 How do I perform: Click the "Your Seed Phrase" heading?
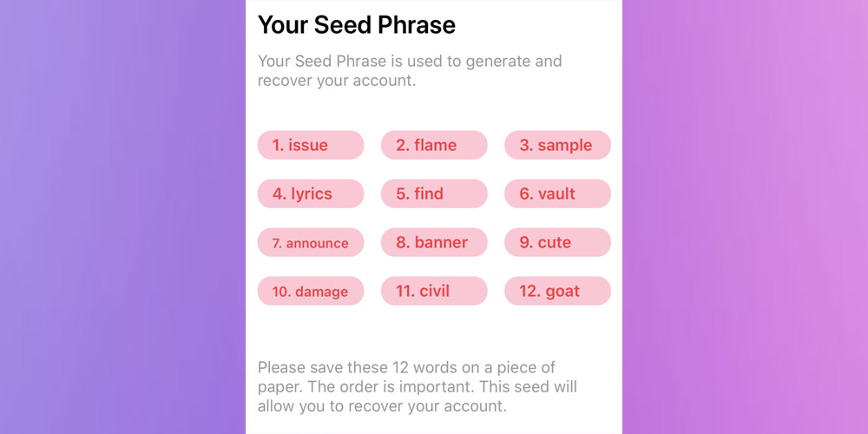pyautogui.click(x=356, y=25)
